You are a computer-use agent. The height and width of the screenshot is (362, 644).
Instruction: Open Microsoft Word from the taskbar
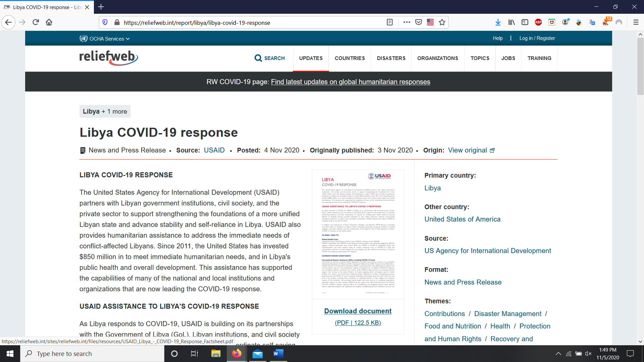tap(278, 354)
